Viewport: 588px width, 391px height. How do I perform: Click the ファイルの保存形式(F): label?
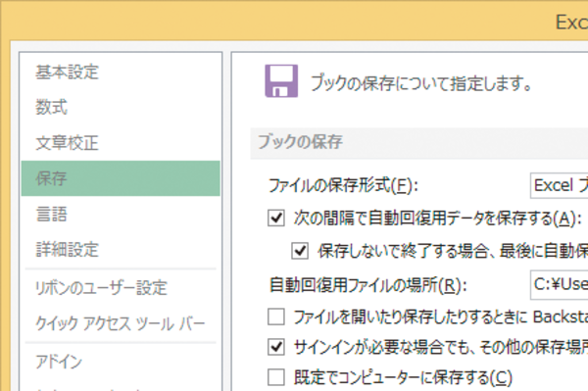343,185
